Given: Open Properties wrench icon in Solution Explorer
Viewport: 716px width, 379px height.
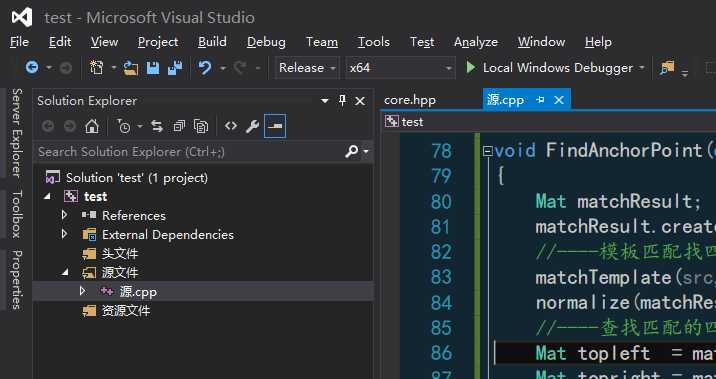Looking at the screenshot, I should 253,126.
